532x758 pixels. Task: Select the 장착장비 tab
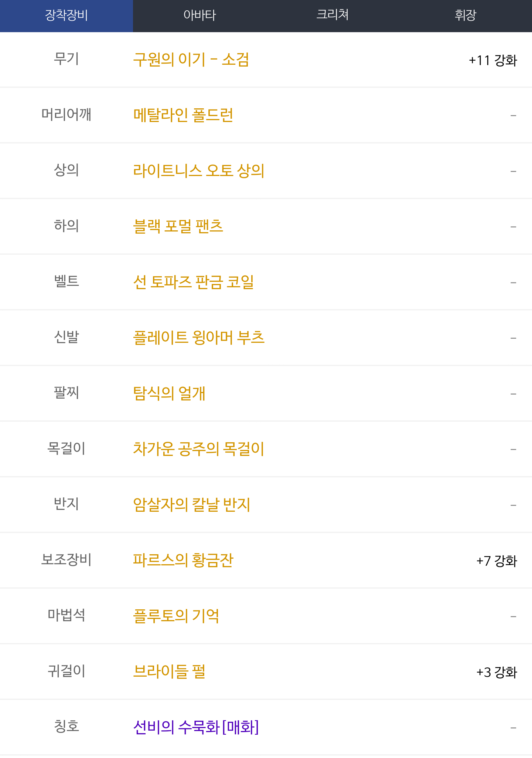click(66, 16)
